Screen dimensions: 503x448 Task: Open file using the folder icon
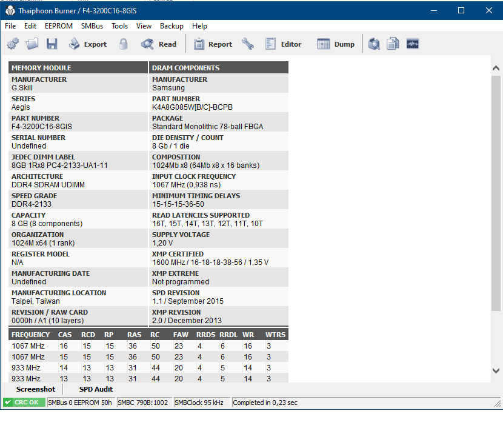coord(32,44)
